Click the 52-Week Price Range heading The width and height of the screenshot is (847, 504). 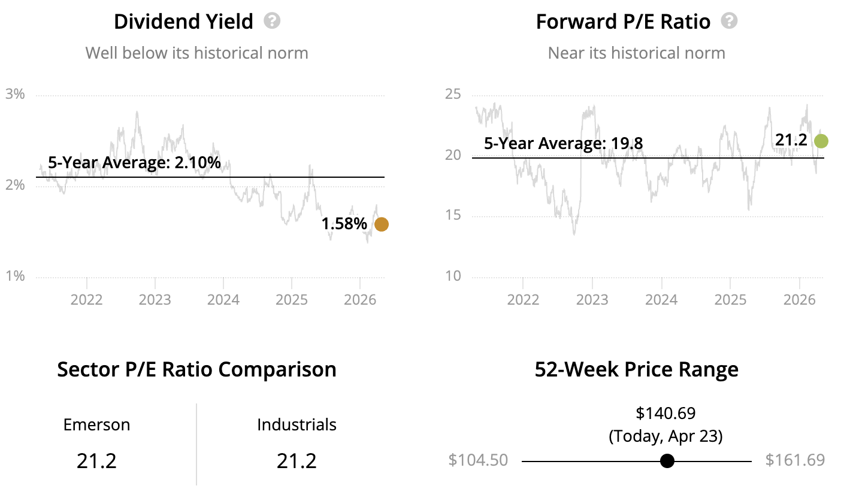[636, 369]
